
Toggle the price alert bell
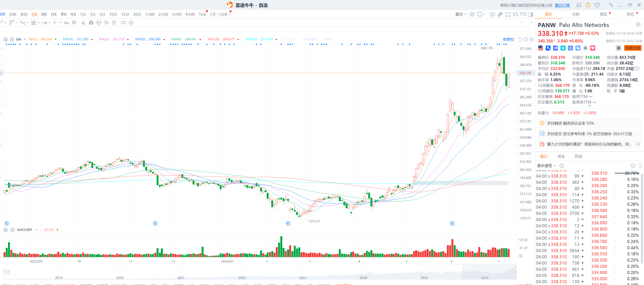(x=619, y=48)
